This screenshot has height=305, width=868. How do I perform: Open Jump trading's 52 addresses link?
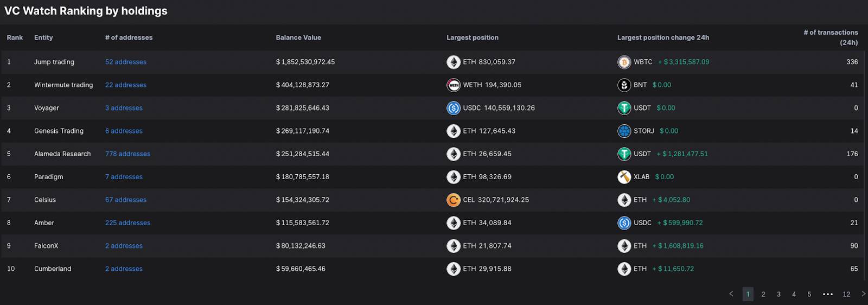(x=126, y=62)
